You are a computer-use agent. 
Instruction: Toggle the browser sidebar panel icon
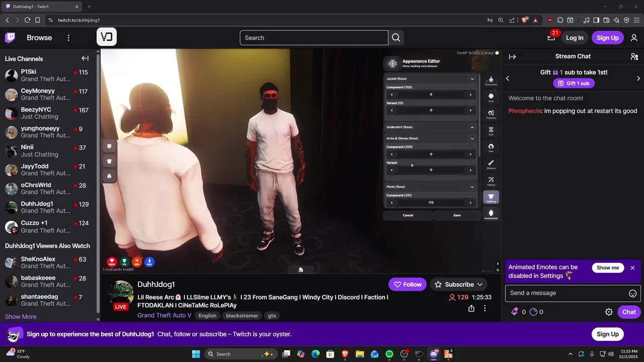tap(596, 20)
